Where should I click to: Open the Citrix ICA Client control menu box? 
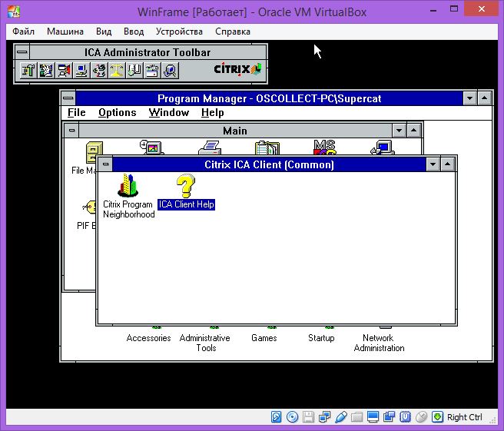click(105, 164)
